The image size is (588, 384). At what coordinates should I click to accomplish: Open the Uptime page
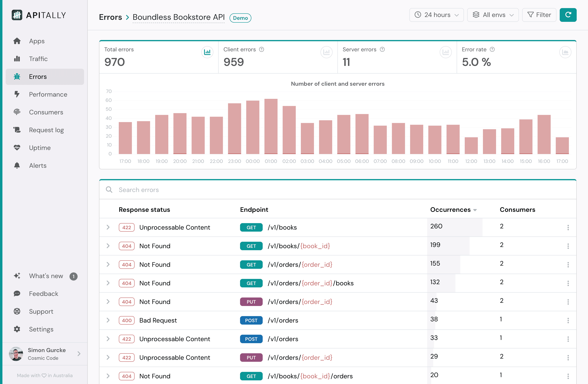coord(45,148)
